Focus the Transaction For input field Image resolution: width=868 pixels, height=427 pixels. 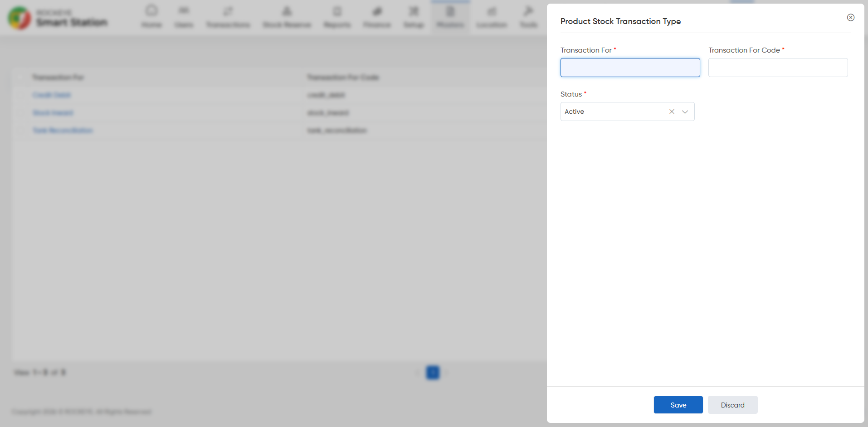click(x=630, y=68)
